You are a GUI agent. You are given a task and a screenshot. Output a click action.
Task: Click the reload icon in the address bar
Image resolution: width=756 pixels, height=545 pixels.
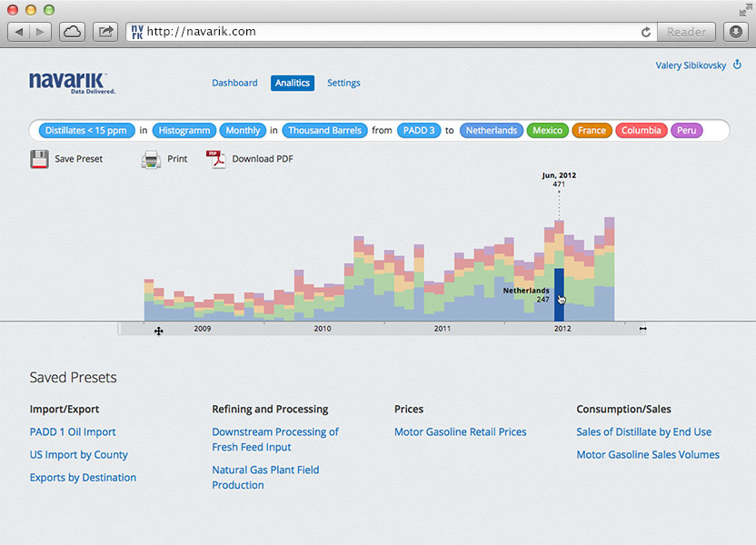(x=646, y=32)
